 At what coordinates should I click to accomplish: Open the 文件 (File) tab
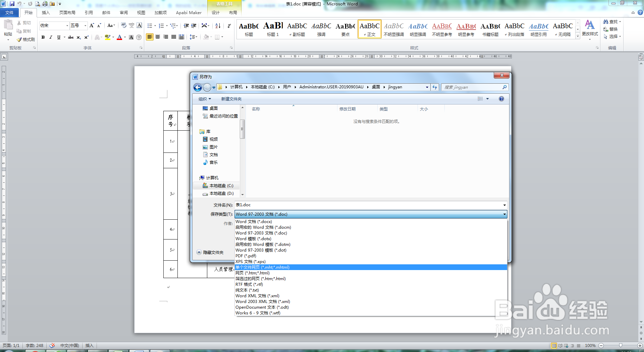click(9, 12)
